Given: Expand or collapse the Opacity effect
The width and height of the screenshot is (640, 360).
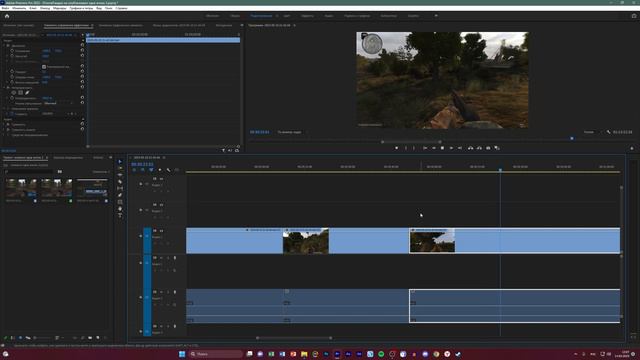Looking at the screenshot, I should [x=4, y=87].
